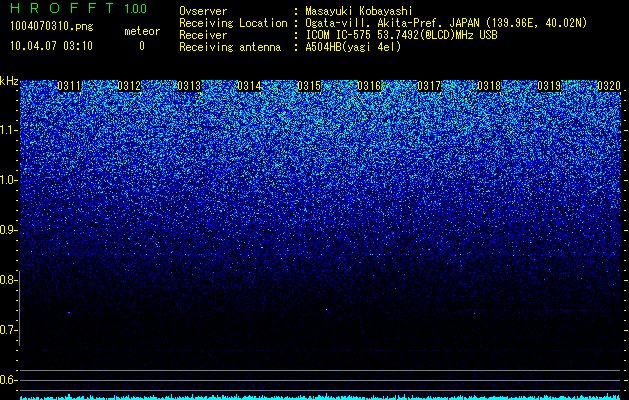Viewport: 629px width, 400px height.
Task: Click the 1.1 frequency axis label
Action: point(8,130)
